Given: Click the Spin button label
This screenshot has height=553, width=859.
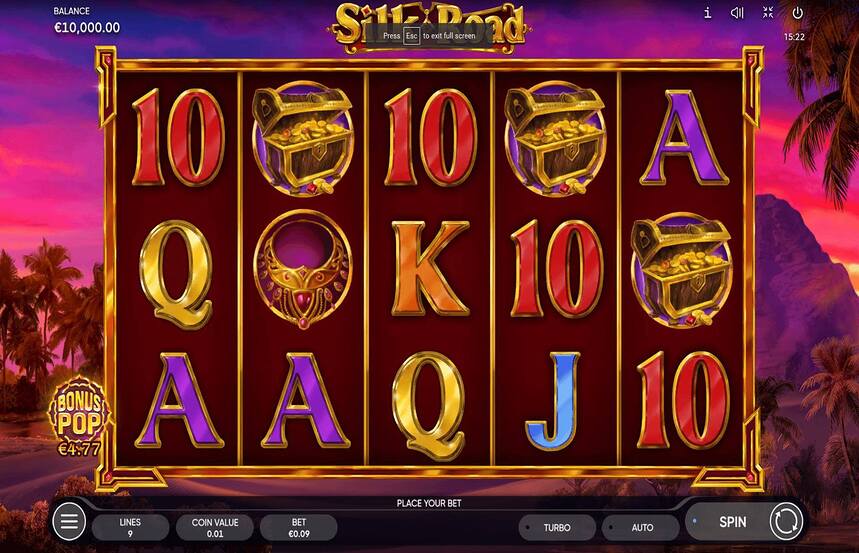Looking at the screenshot, I should (732, 522).
